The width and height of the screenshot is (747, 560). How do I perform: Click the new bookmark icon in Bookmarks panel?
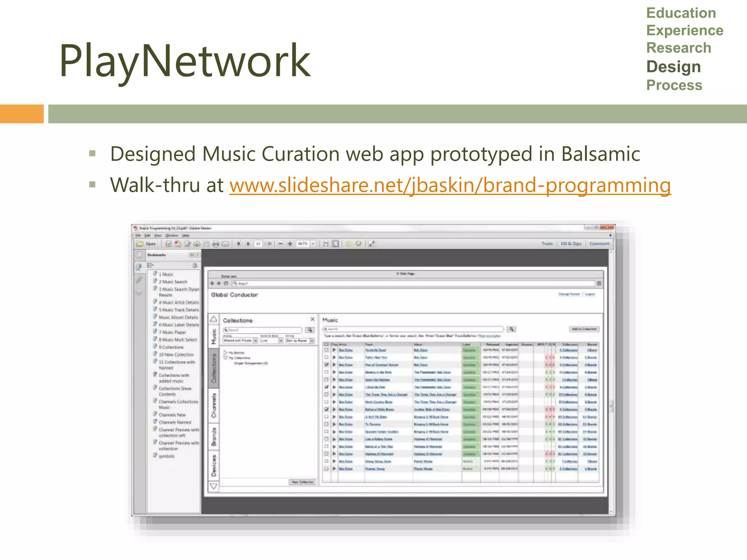[195, 265]
